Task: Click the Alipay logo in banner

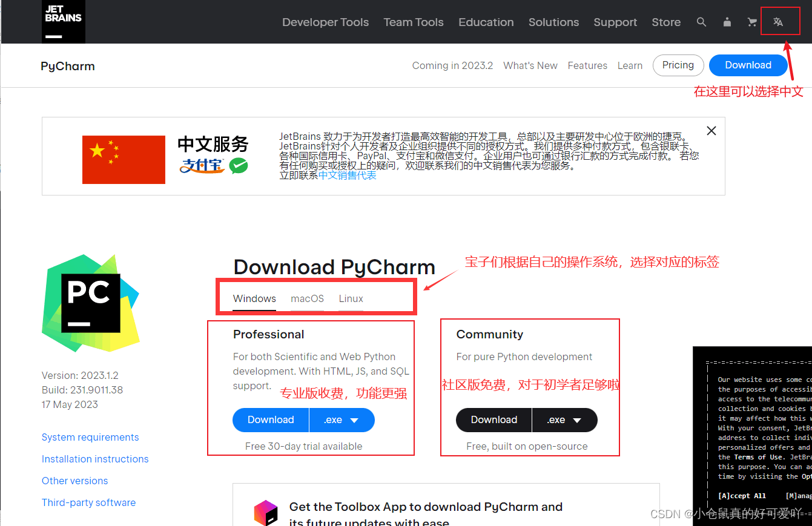Action: pos(202,165)
